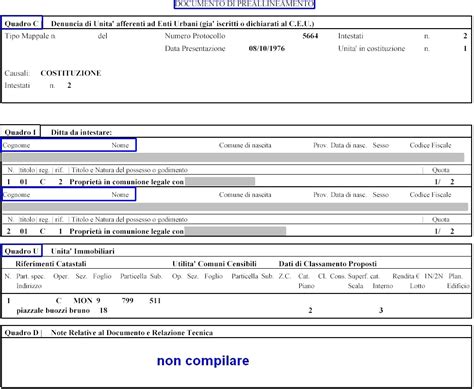
Task: Click the 'Lotto' column header
Action: 417,286
